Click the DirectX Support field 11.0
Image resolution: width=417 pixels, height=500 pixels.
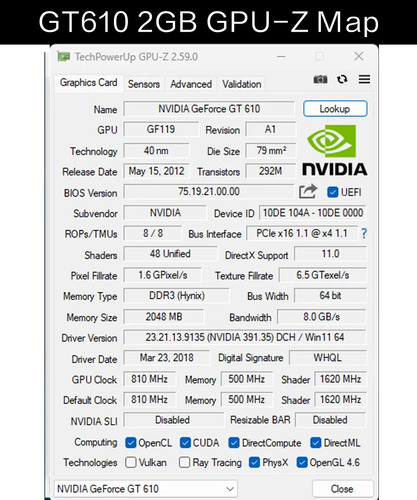coord(330,254)
